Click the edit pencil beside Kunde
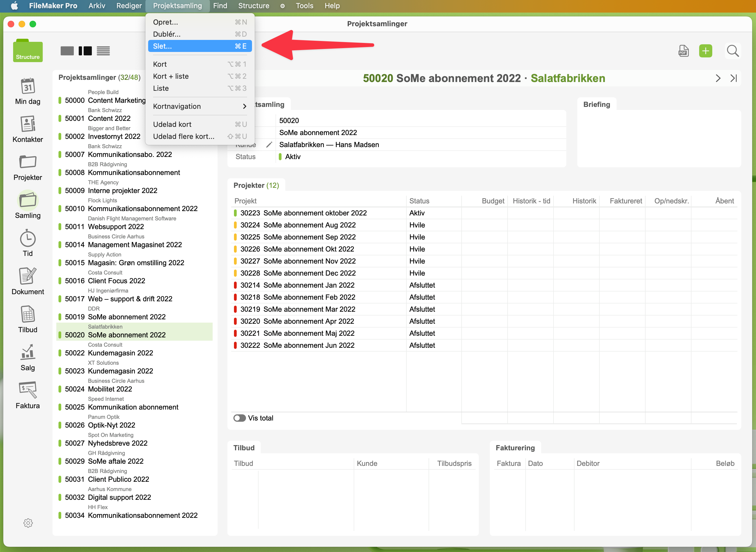The height and width of the screenshot is (552, 756). (x=269, y=145)
